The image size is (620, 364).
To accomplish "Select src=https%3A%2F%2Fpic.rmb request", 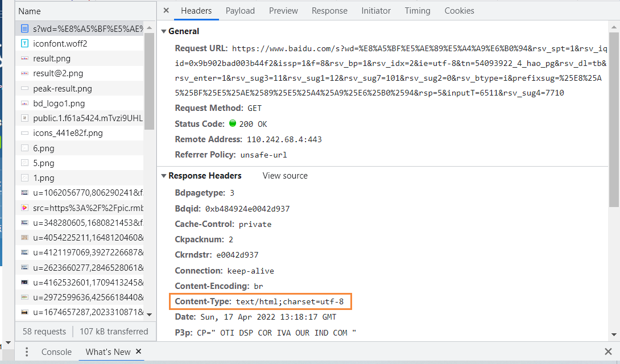I will click(80, 208).
